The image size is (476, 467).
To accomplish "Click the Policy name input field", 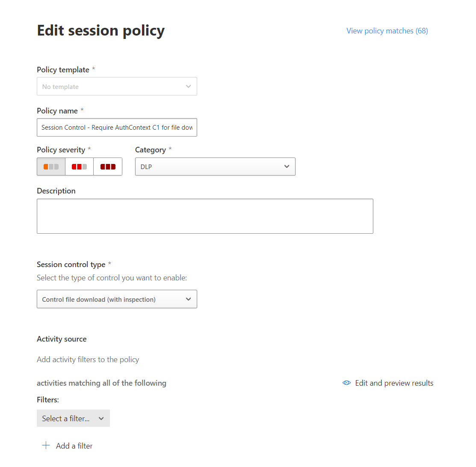I will pos(117,127).
